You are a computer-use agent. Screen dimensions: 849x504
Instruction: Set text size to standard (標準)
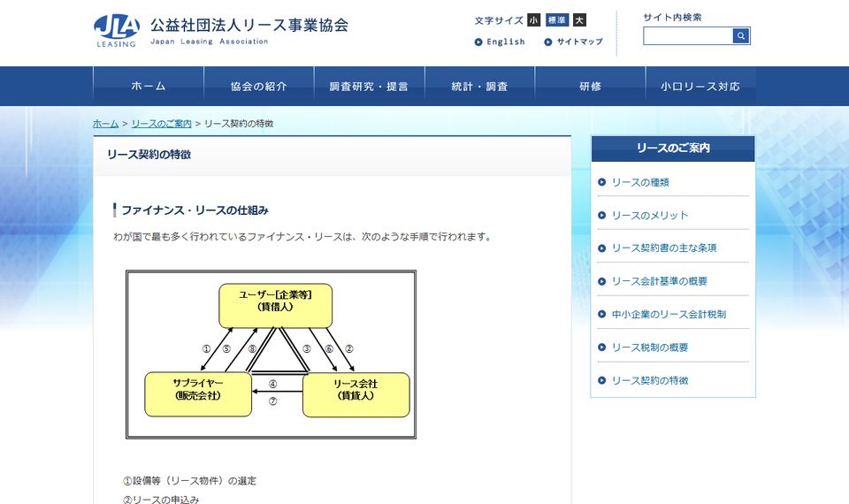tap(556, 20)
